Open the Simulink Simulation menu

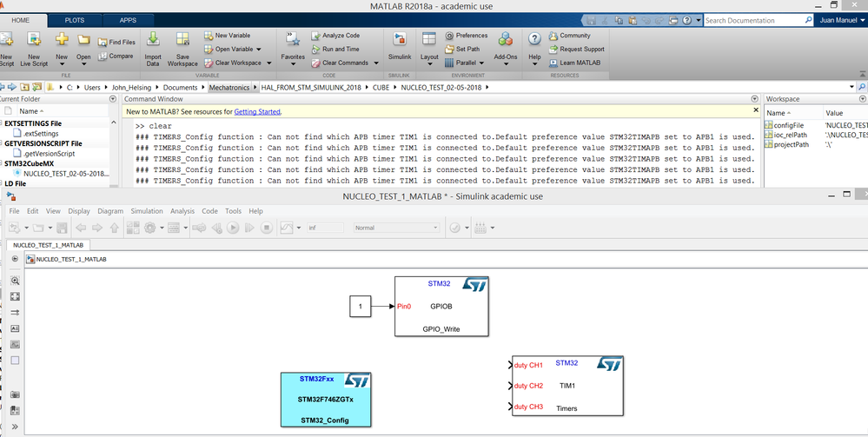click(x=147, y=211)
